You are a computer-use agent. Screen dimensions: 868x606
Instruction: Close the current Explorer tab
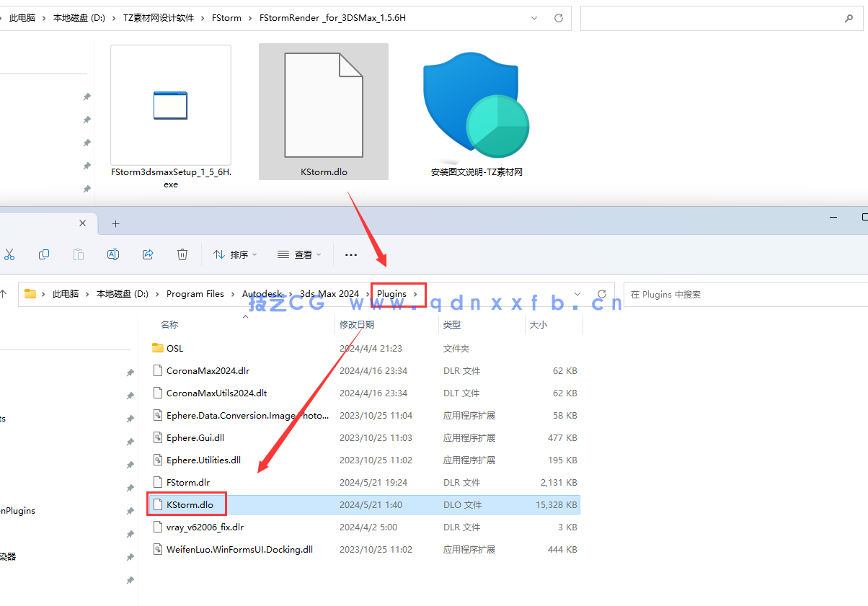click(82, 224)
